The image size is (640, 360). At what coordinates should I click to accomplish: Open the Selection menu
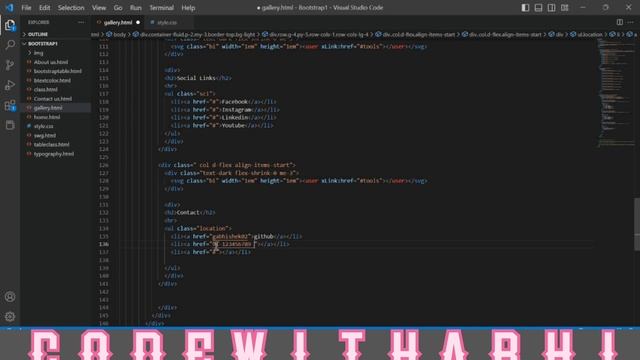(x=71, y=8)
